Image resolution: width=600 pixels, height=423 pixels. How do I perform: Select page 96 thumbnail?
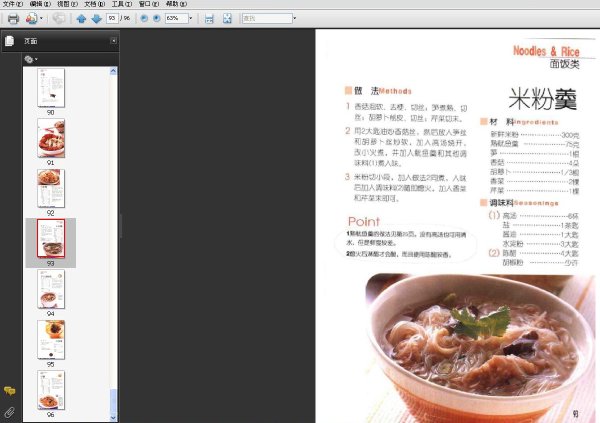51,390
